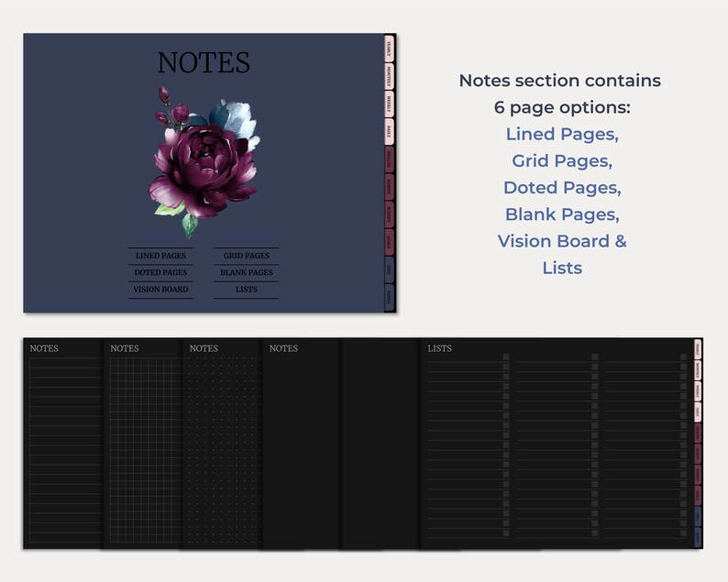Go to GRID PAGES from the Notes cover
The image size is (728, 582).
pos(247,256)
